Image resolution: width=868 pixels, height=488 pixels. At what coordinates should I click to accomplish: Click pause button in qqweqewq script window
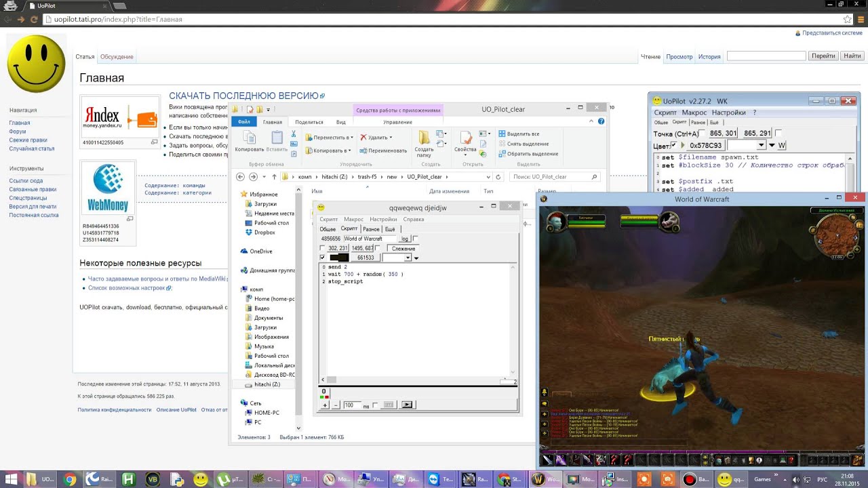click(x=389, y=405)
